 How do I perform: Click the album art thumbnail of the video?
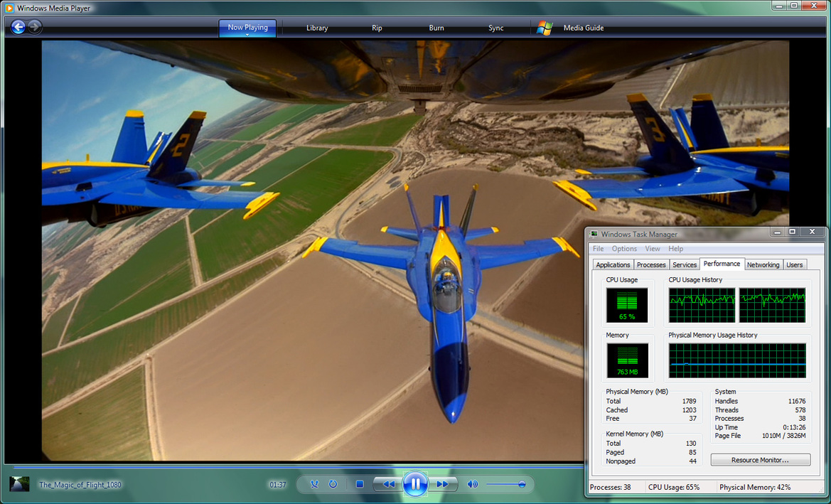20,484
